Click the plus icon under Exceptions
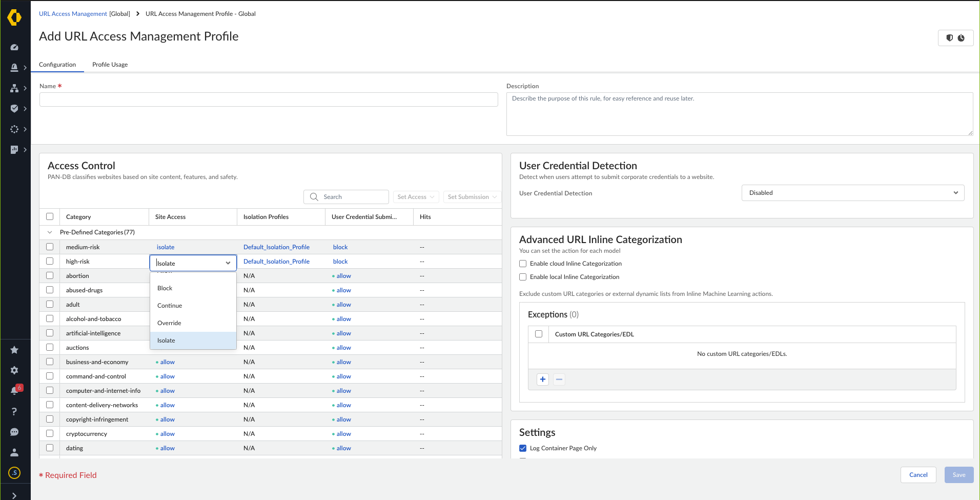This screenshot has height=500, width=980. click(x=543, y=379)
